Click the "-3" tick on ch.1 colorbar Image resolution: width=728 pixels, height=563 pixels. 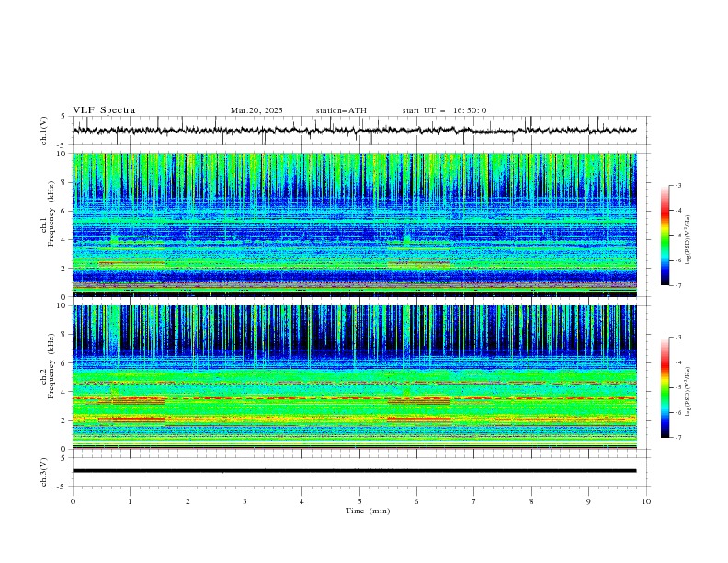(x=678, y=185)
